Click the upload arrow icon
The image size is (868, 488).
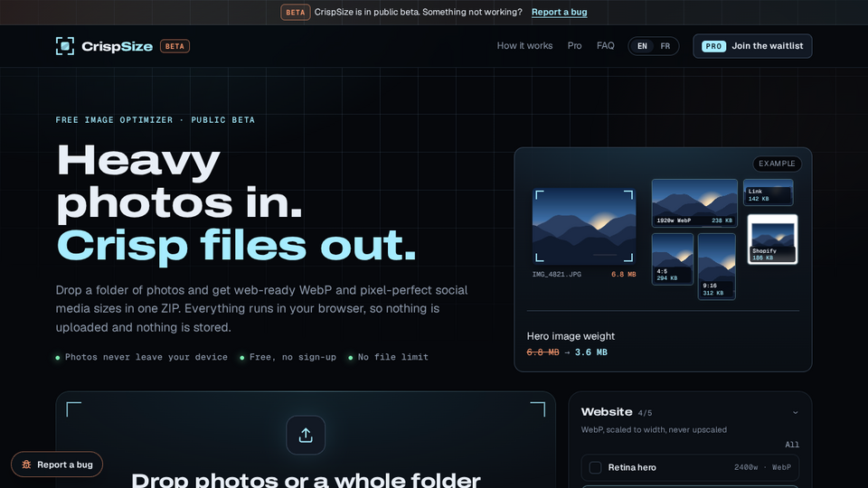pos(306,436)
